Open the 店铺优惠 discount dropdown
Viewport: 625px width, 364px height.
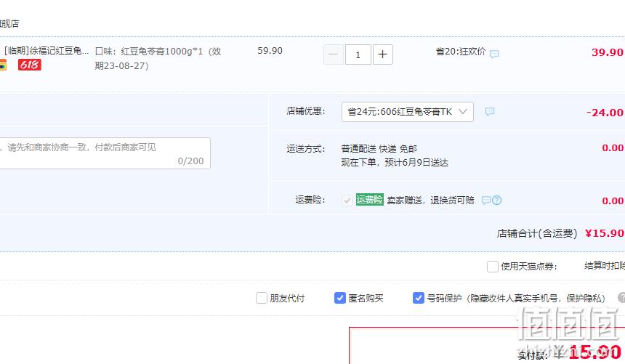[408, 112]
